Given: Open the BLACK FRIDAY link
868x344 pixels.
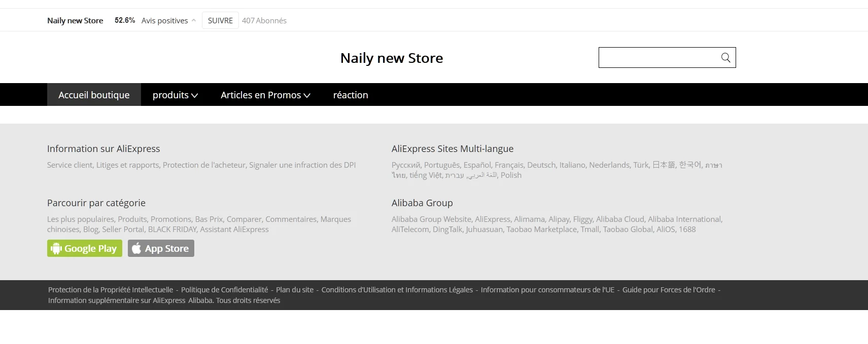Looking at the screenshot, I should pyautogui.click(x=172, y=230).
